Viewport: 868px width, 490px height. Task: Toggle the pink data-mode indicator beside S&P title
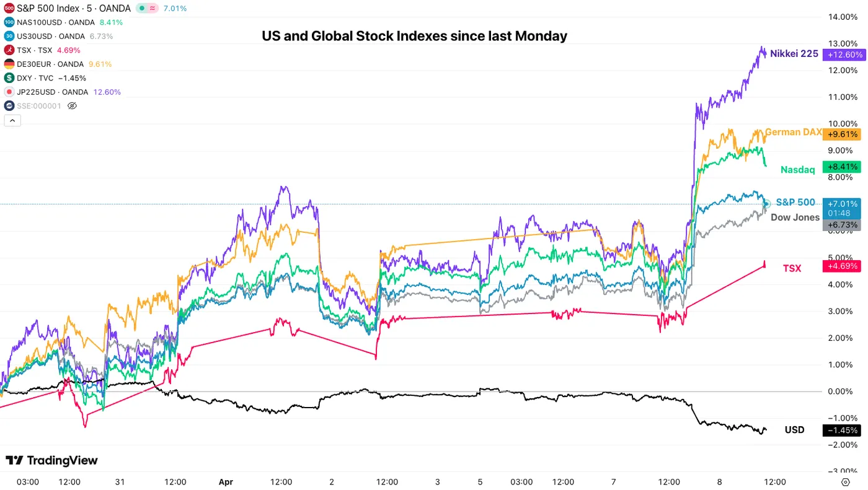tap(152, 9)
